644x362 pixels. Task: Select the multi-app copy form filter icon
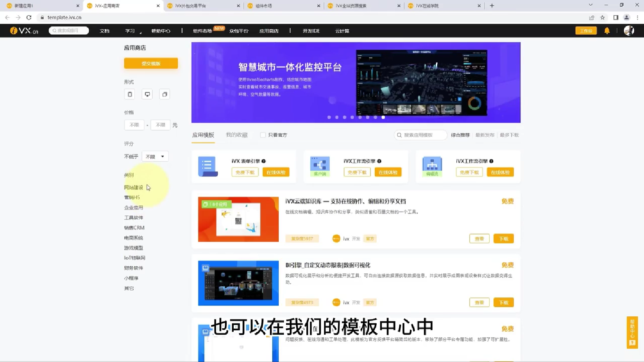tap(165, 94)
